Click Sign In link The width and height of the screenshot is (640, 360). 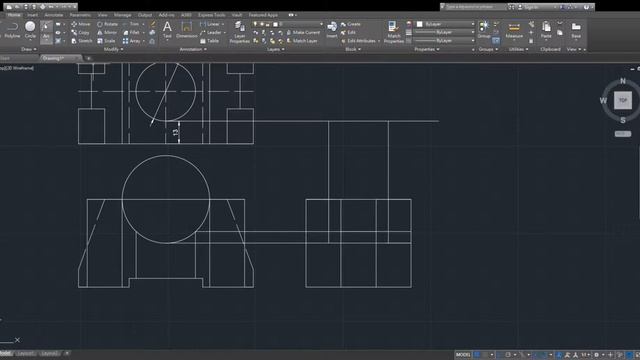pyautogui.click(x=531, y=7)
